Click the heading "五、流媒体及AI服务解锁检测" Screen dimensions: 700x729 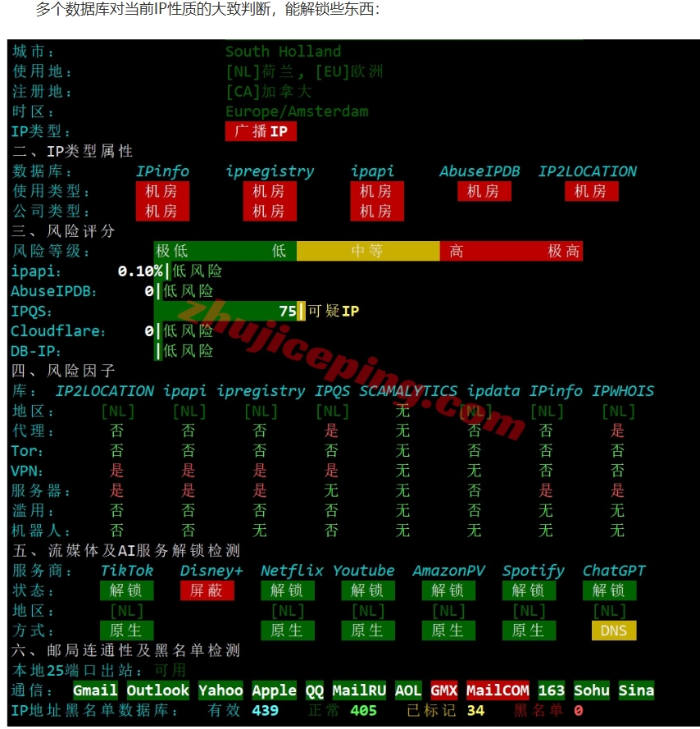pyautogui.click(x=126, y=551)
